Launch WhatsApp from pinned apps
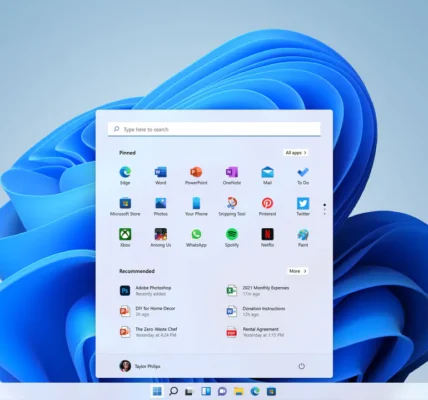The height and width of the screenshot is (400, 428). [196, 238]
